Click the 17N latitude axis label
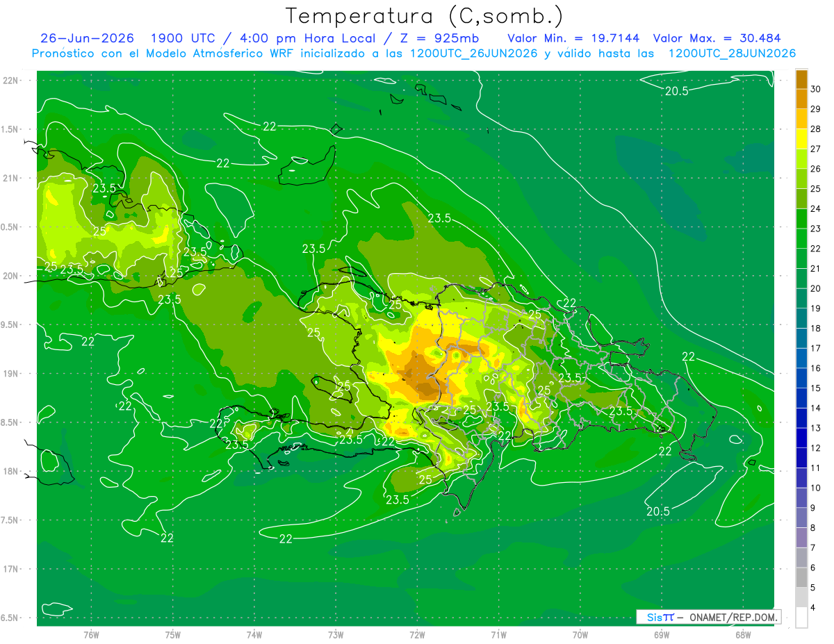834x644 pixels. [x=12, y=569]
